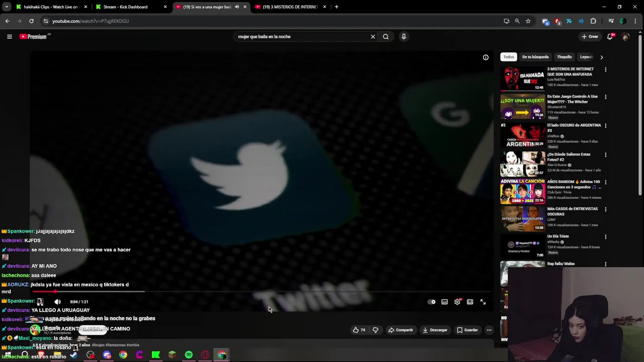Toggle autoplay switch in the player
This screenshot has height=362, width=644.
[432, 302]
